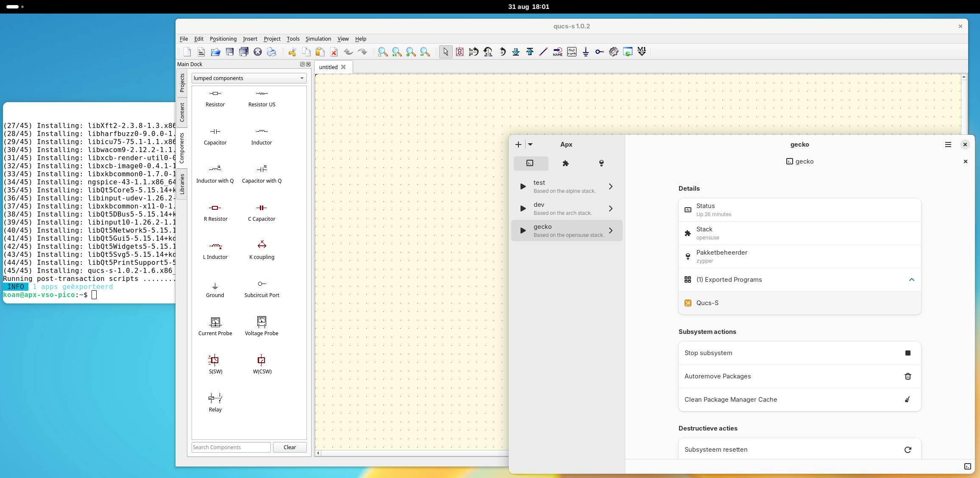Image resolution: width=980 pixels, height=478 pixels.
Task: Click the Open file folder icon
Action: click(215, 52)
